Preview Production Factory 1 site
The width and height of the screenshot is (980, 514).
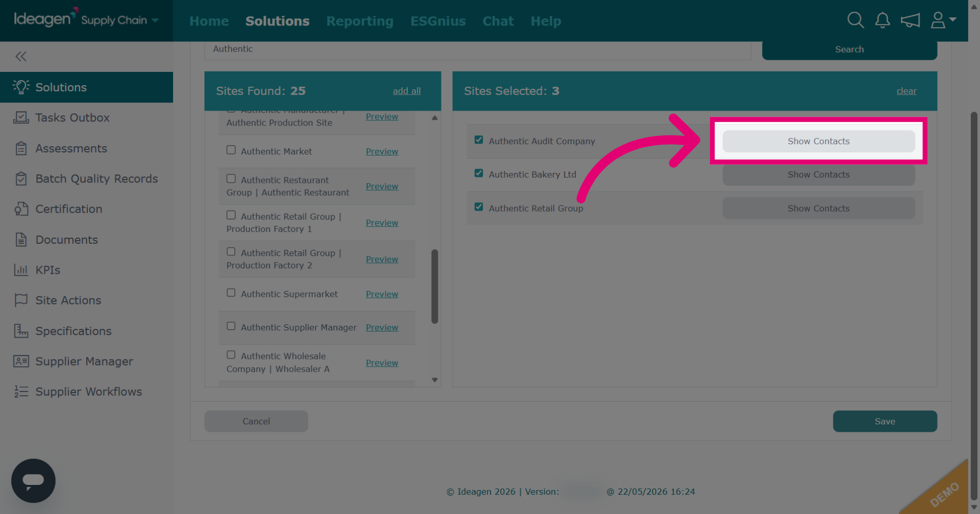pyautogui.click(x=382, y=223)
